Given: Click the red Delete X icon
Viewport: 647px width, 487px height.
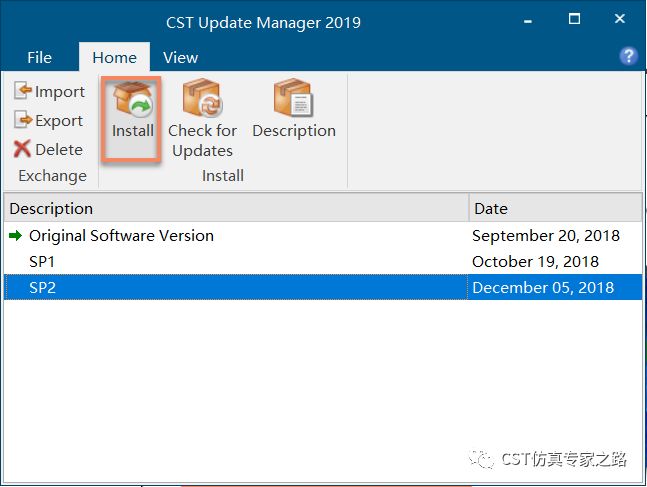Looking at the screenshot, I should (22, 149).
